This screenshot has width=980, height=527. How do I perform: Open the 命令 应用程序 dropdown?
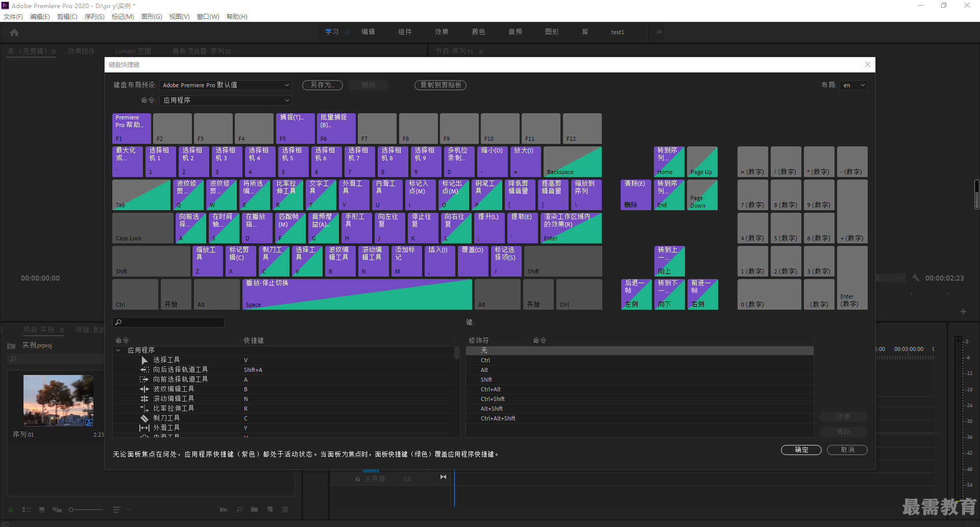[x=226, y=101]
